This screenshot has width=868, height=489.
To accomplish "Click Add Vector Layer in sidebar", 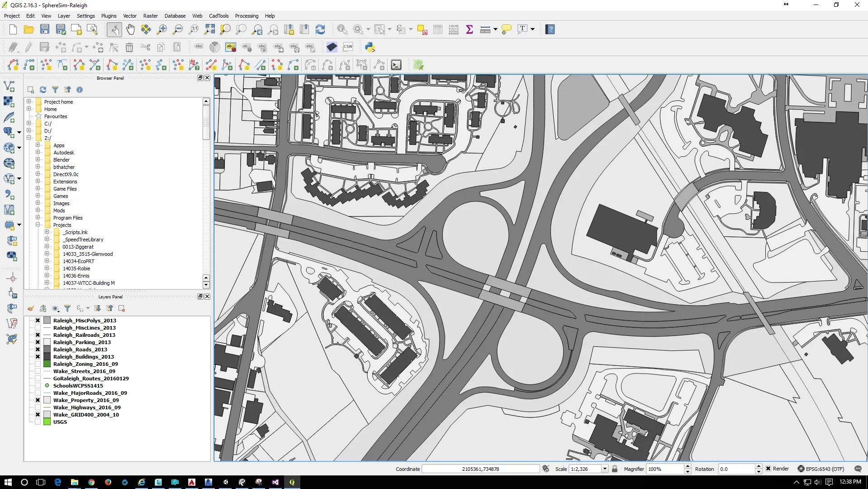I will pos(9,86).
